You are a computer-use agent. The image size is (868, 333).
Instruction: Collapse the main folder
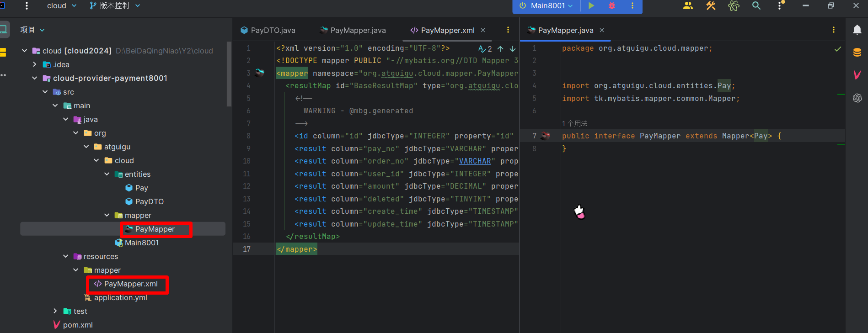coord(55,106)
